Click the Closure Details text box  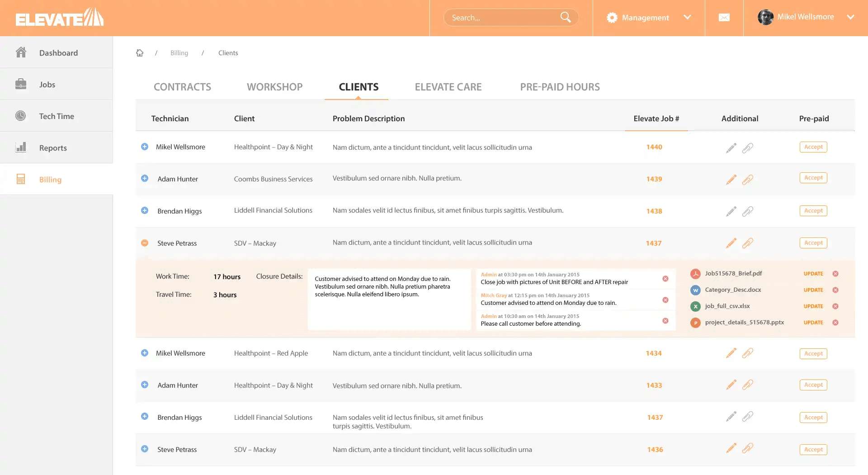pyautogui.click(x=389, y=299)
